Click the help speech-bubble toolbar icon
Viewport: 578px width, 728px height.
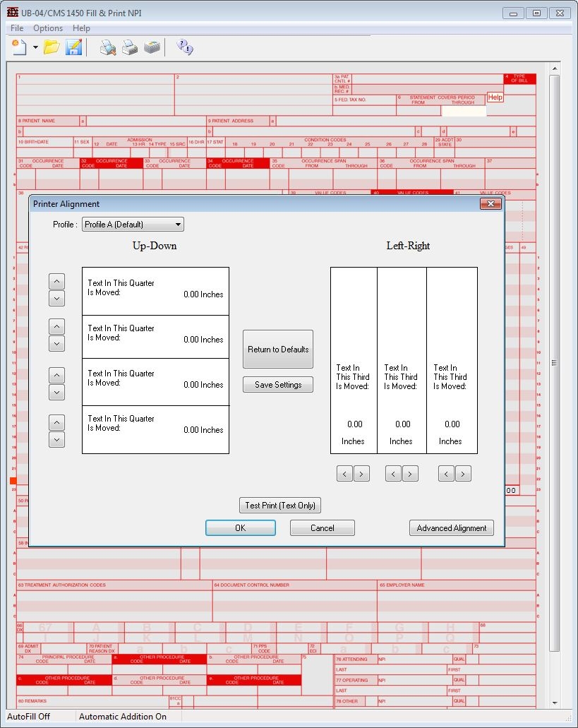click(185, 47)
